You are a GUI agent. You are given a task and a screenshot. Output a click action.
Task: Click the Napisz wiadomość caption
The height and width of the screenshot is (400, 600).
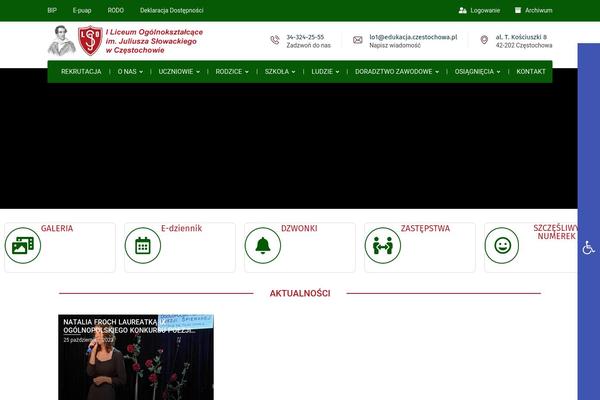coord(395,45)
